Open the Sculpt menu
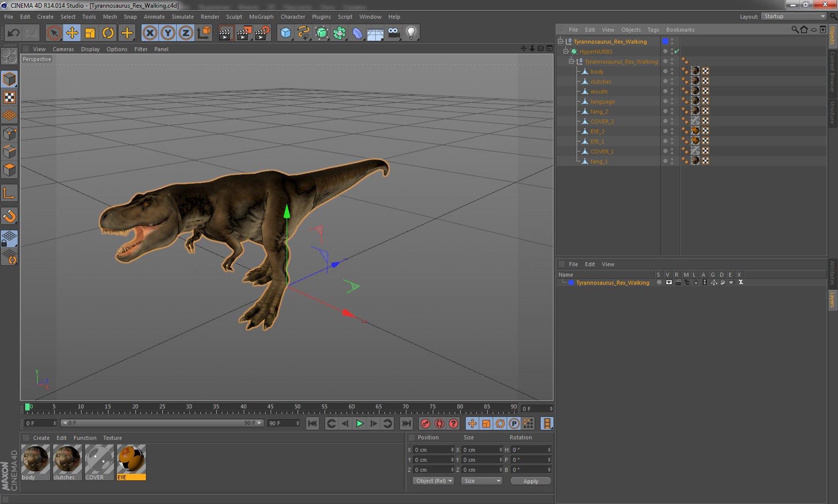Viewport: 838px width, 504px height. [x=234, y=17]
